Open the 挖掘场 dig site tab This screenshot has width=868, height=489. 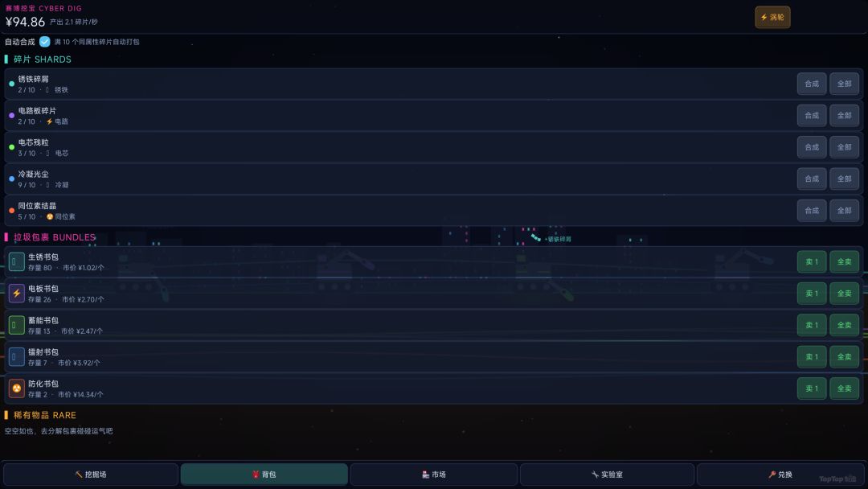point(91,475)
